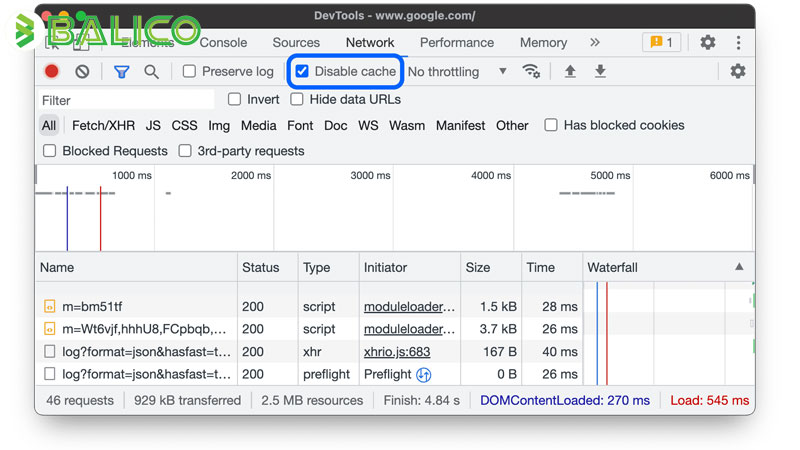Screen dimensions: 800x450
Task: Switch to the Sources tab
Action: click(296, 42)
